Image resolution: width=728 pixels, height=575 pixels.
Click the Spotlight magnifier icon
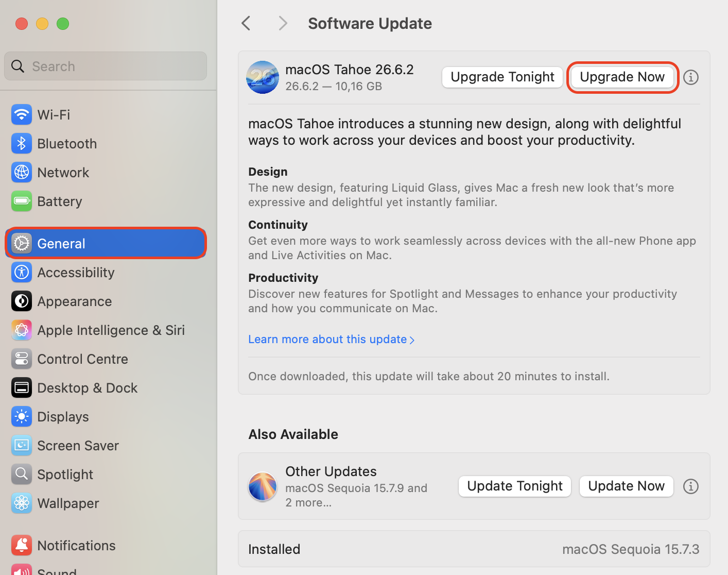tap(22, 474)
